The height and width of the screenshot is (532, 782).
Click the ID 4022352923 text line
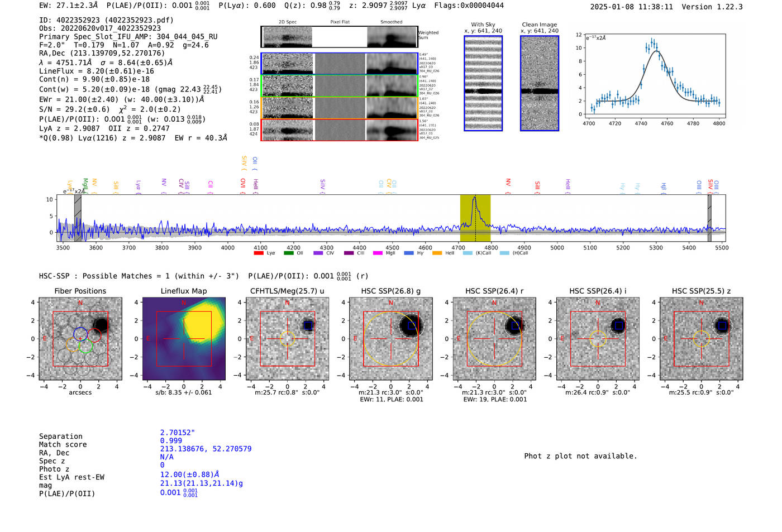106,20
